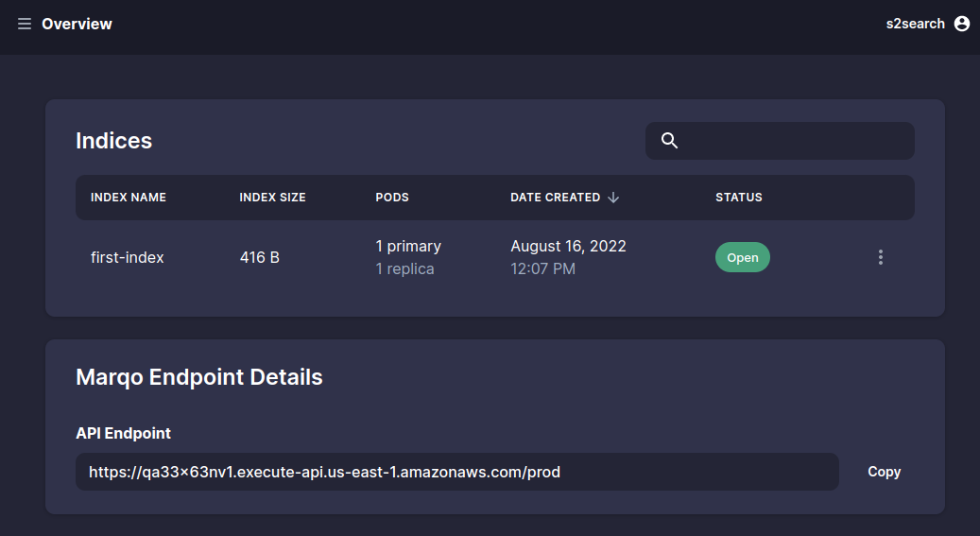The image size is (980, 536).
Task: Copy the API endpoint URL
Action: click(x=884, y=472)
